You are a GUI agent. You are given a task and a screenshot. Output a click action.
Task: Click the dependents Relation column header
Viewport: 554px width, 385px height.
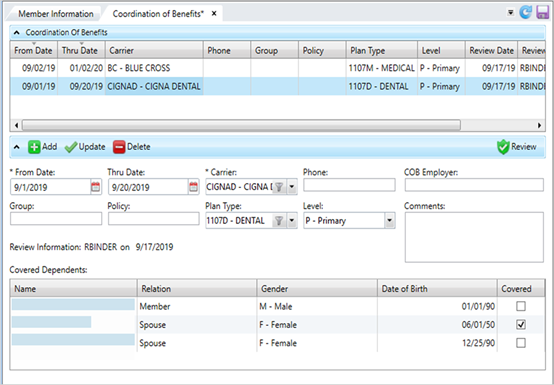pos(197,289)
